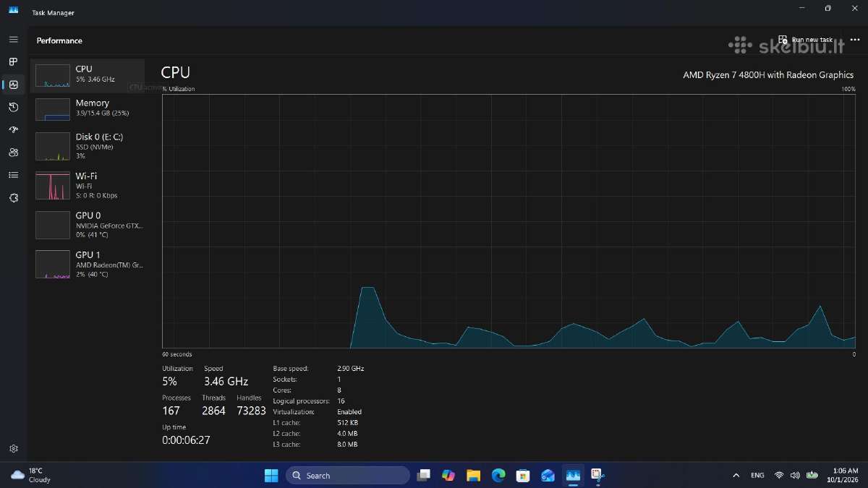Show hidden system tray icons chevron
Image resolution: width=868 pixels, height=488 pixels.
[x=736, y=475]
